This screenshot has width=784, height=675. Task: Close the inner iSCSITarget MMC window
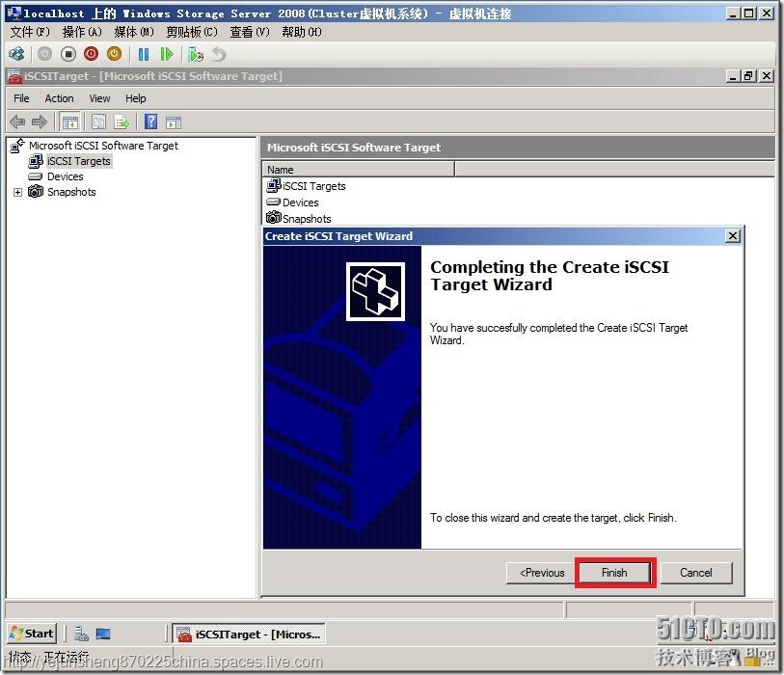pyautogui.click(x=767, y=76)
